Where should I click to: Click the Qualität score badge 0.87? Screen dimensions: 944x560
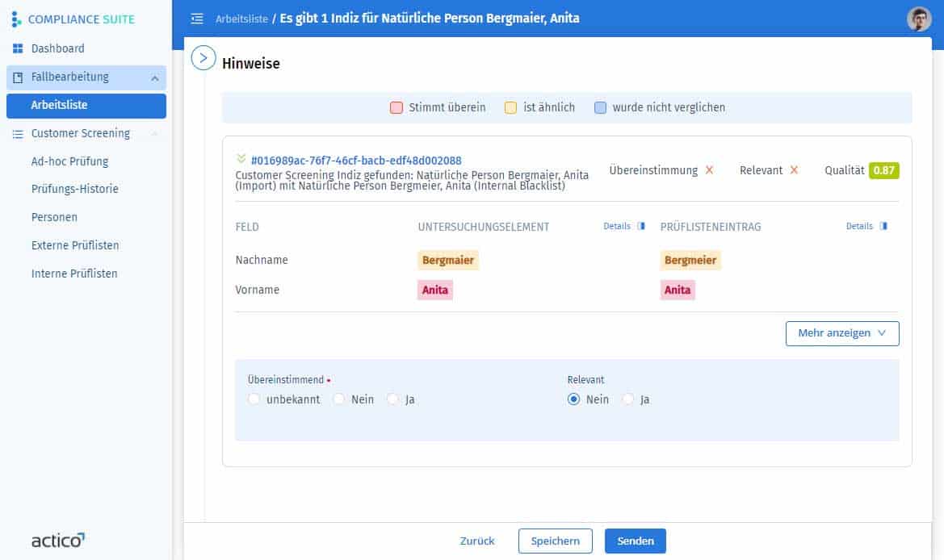(883, 170)
